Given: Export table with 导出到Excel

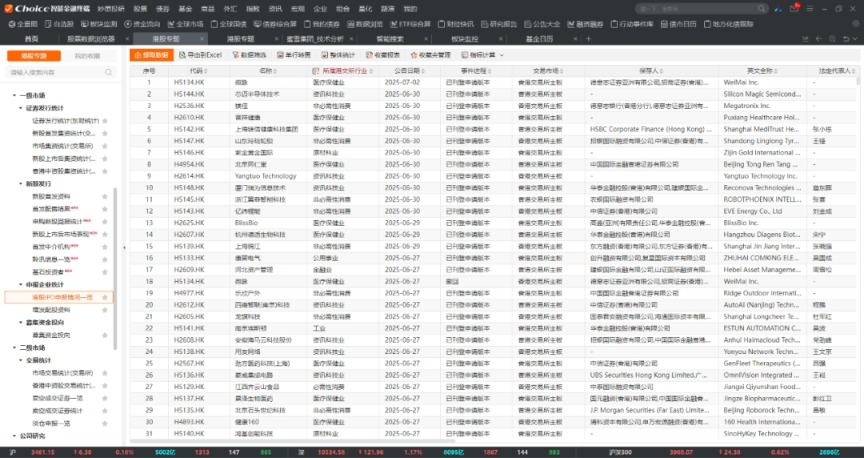Looking at the screenshot, I should click(201, 55).
